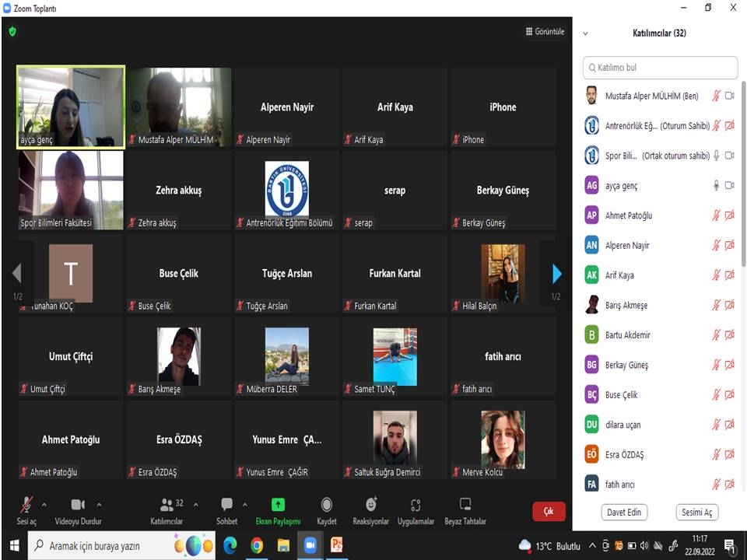Toggle camera with Videoyu Durdur
Image resolution: width=747 pixels, height=560 pixels.
click(78, 505)
